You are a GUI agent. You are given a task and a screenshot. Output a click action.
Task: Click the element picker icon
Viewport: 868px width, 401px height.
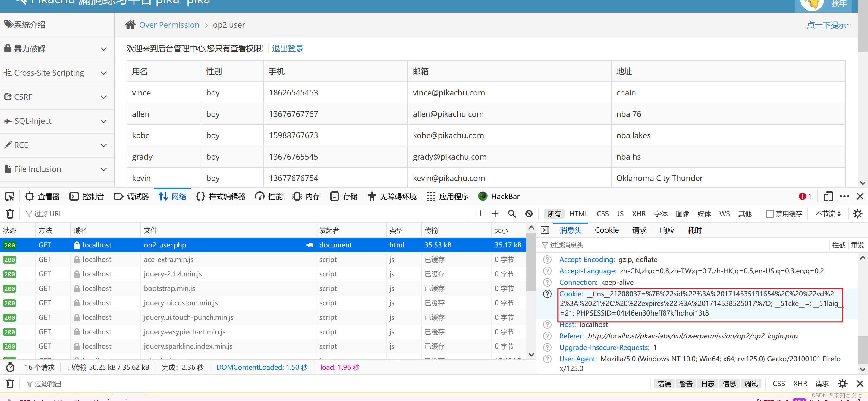[10, 196]
